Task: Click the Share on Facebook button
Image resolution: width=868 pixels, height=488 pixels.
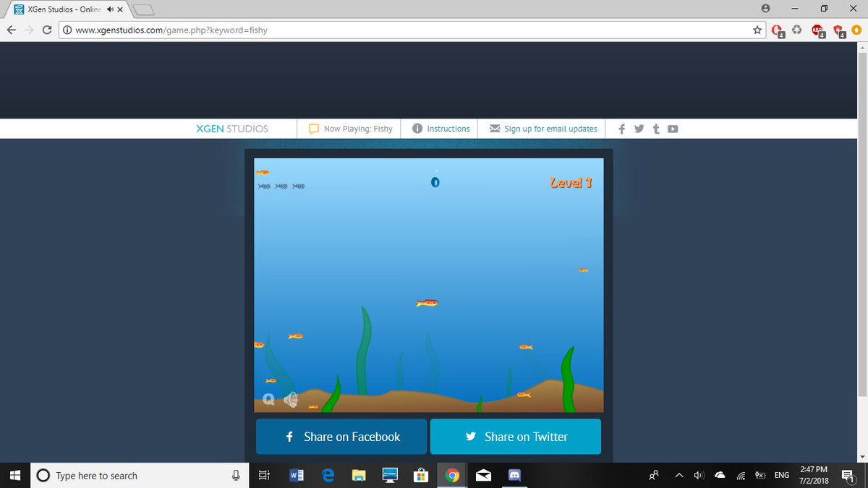Action: coord(341,437)
